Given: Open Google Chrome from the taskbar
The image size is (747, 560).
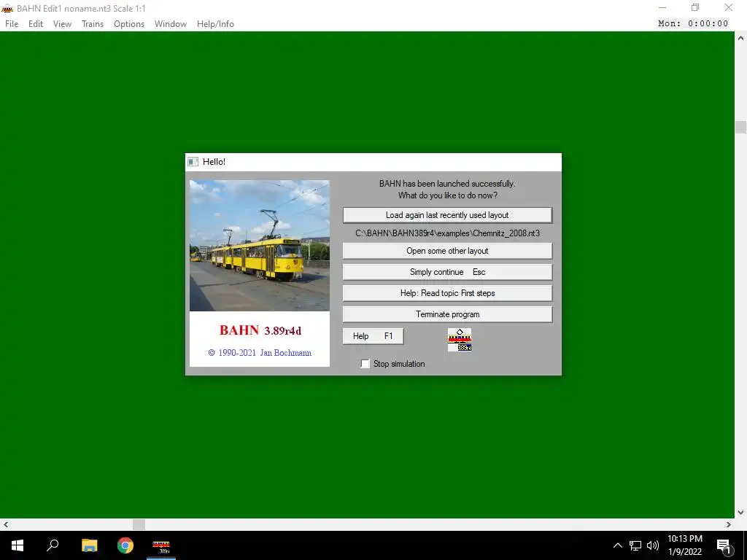Looking at the screenshot, I should pos(125,545).
